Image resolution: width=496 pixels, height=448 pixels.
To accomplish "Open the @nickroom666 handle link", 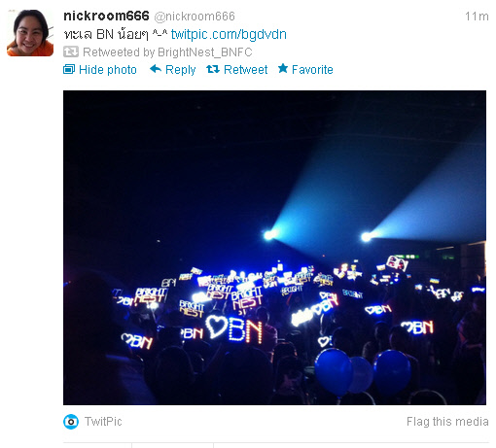I will click(195, 17).
